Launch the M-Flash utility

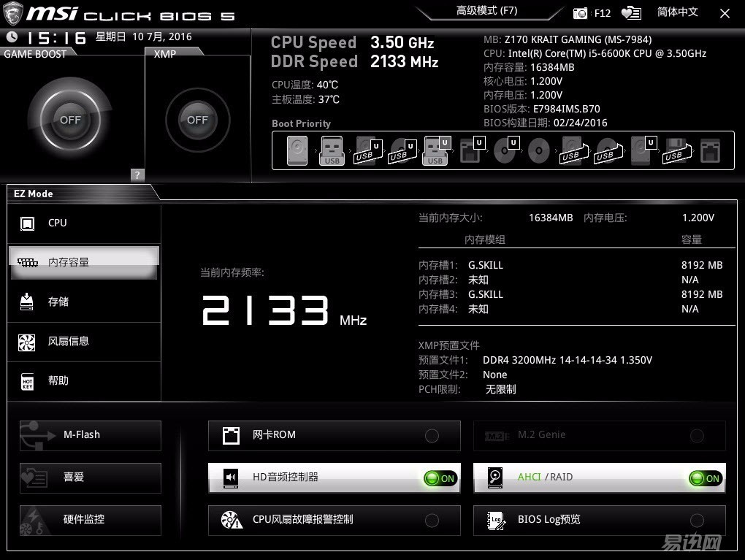[x=91, y=436]
